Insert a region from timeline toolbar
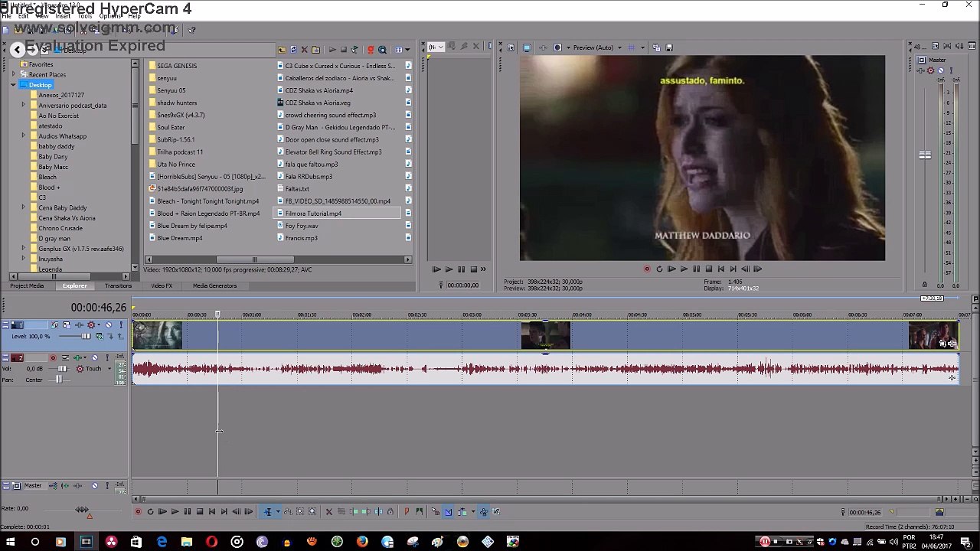The width and height of the screenshot is (980, 551). point(419,512)
